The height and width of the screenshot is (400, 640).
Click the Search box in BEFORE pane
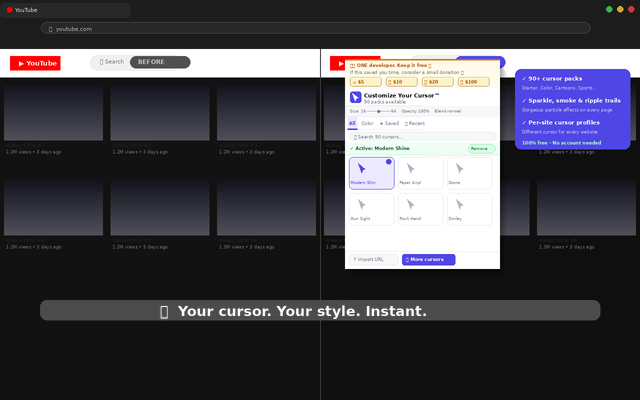[112, 62]
